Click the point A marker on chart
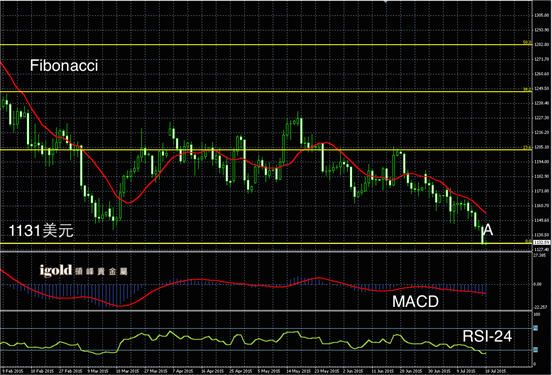The width and height of the screenshot is (552, 375). click(x=488, y=230)
